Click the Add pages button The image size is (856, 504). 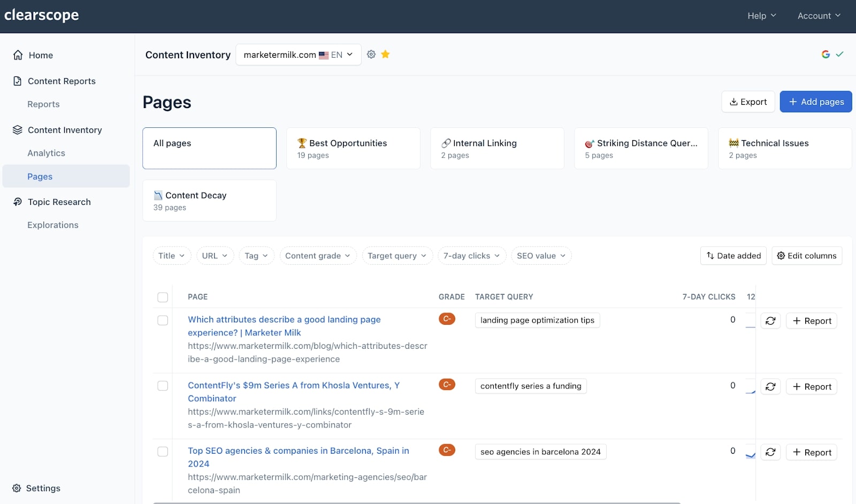pos(816,102)
